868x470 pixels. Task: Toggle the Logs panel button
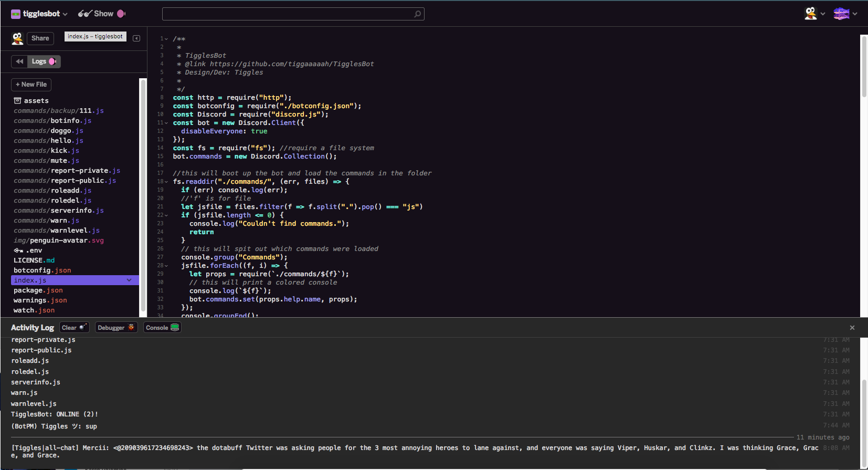point(44,61)
